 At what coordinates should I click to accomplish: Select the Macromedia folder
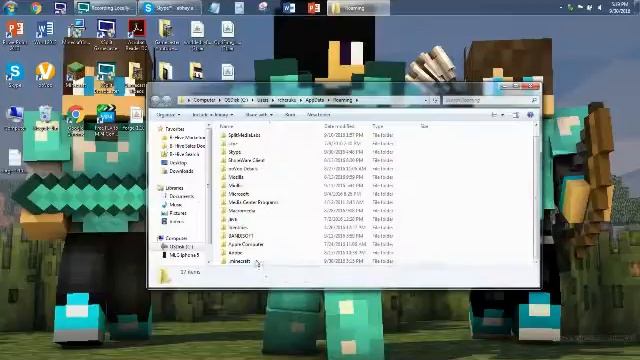tap(238, 211)
